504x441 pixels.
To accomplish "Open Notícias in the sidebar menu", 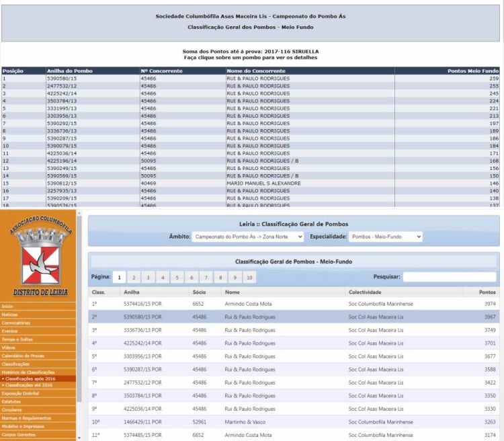I will pyautogui.click(x=38, y=315).
